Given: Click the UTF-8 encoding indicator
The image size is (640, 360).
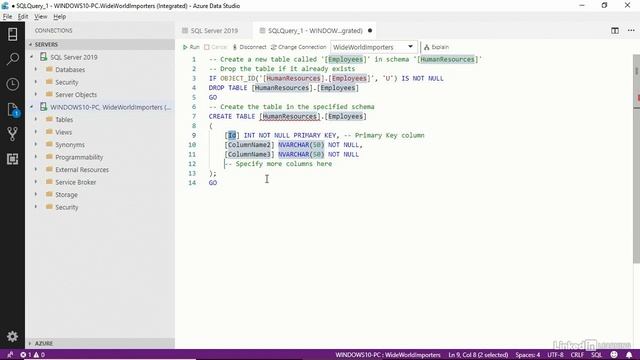Looking at the screenshot, I should (555, 355).
